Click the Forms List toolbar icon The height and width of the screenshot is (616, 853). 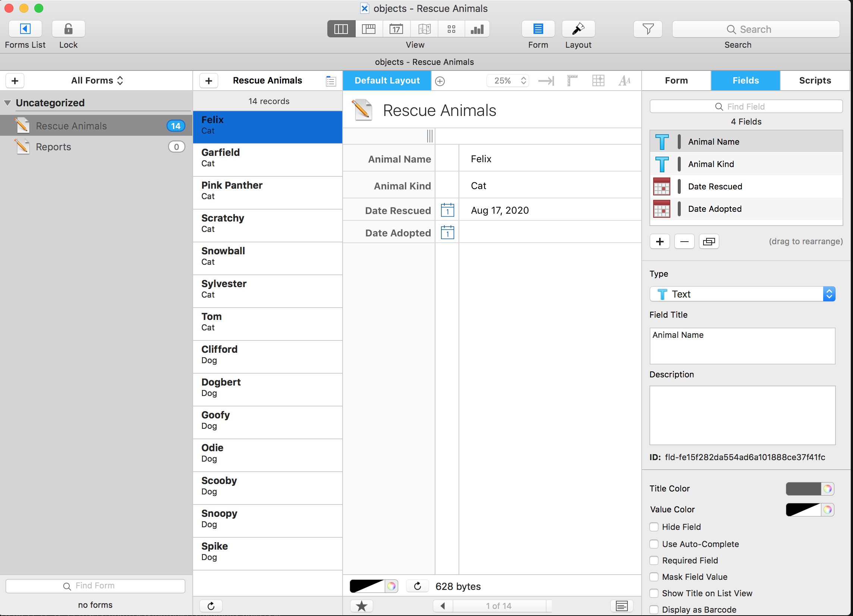pyautogui.click(x=25, y=29)
